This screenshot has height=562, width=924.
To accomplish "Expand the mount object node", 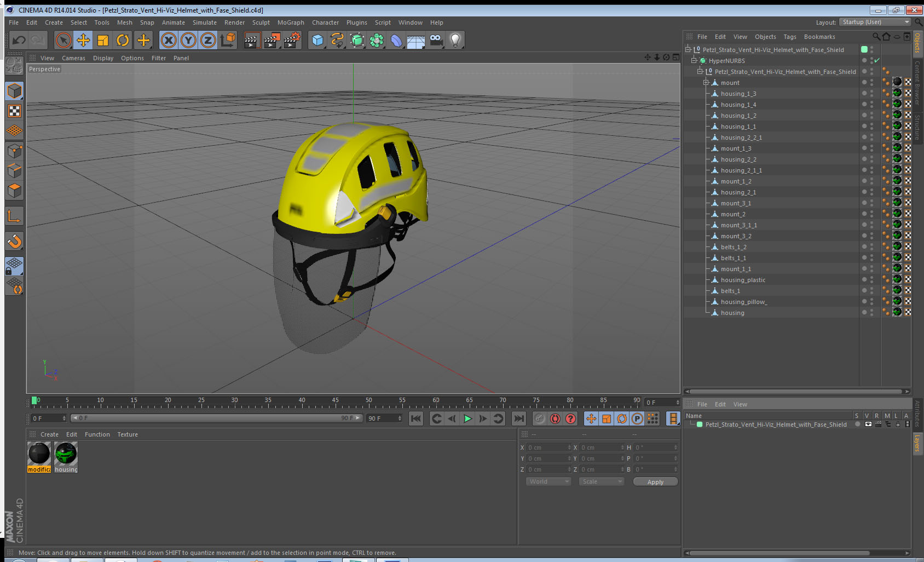I will pyautogui.click(x=706, y=82).
